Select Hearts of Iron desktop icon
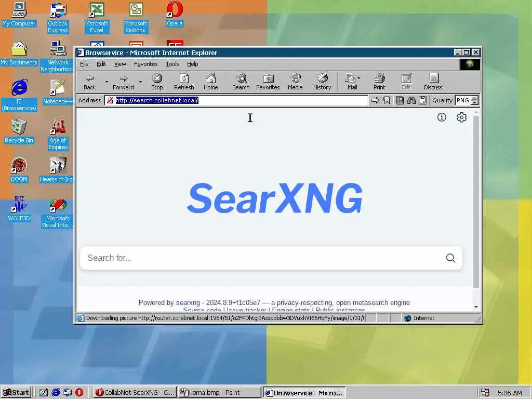The image size is (532, 399). coord(57,170)
